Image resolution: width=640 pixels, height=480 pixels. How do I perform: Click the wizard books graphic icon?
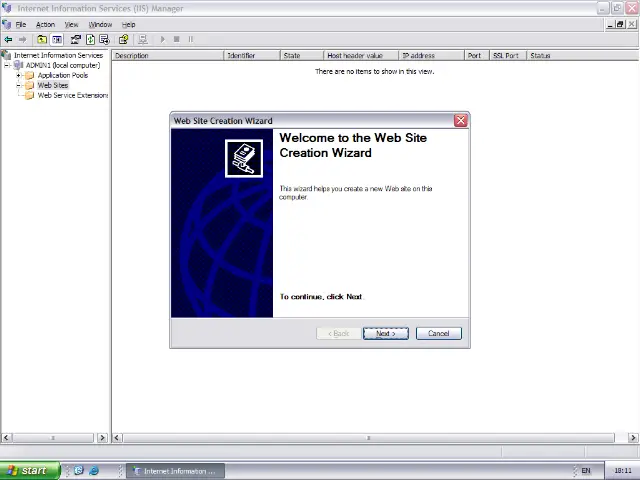[x=244, y=158]
